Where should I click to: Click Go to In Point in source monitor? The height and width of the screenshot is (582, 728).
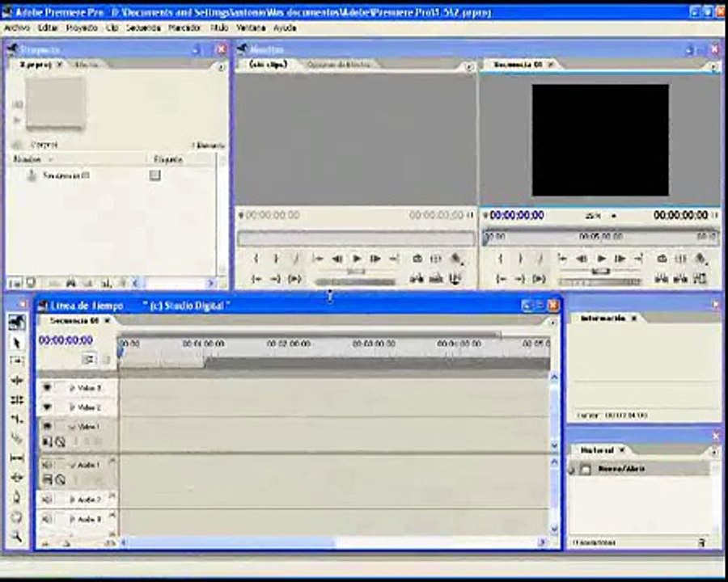point(256,278)
